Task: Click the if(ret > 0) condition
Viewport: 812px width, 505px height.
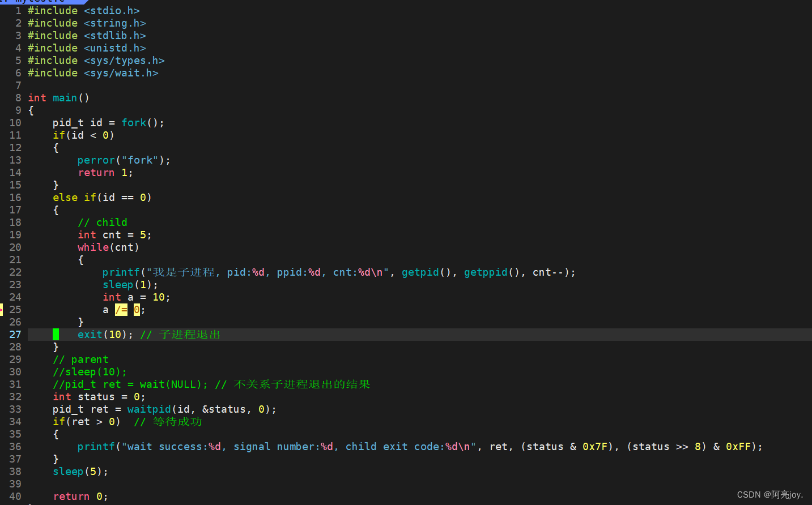Action: pos(87,422)
